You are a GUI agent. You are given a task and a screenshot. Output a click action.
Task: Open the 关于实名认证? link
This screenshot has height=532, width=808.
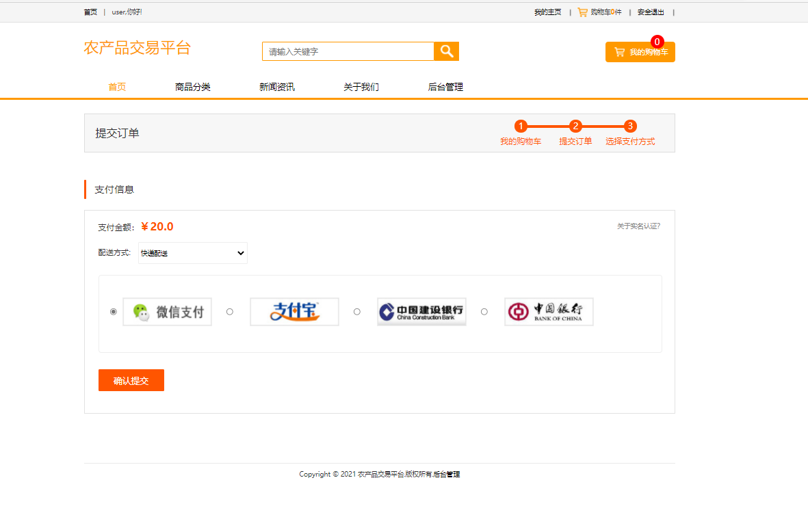pos(638,226)
